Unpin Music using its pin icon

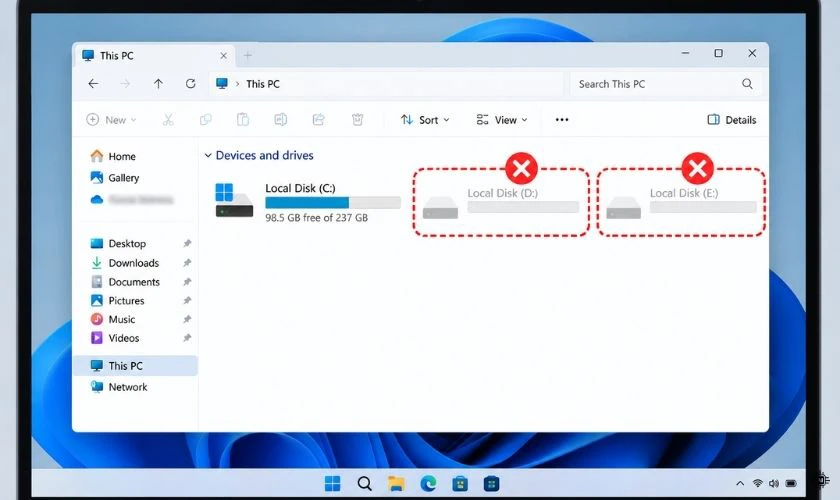coord(187,319)
